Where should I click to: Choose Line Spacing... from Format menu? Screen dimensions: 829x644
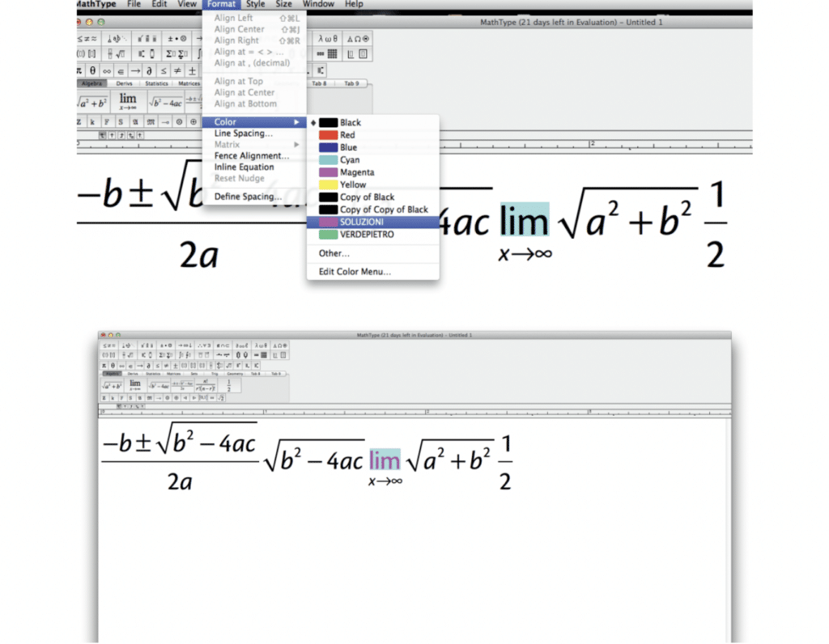(x=243, y=133)
